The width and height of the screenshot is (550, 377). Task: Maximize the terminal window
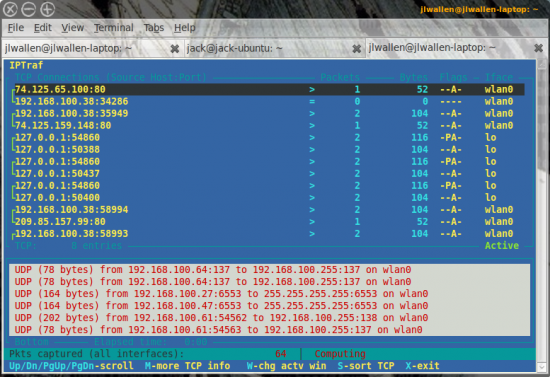47,9
